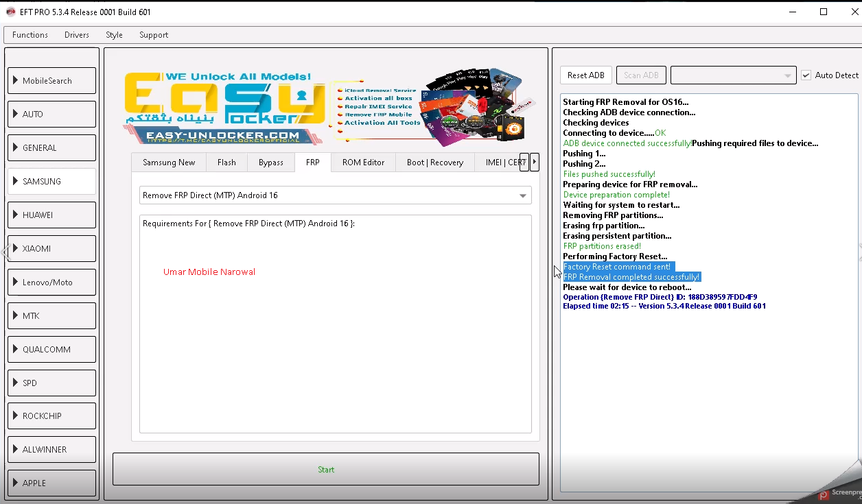Expand the ALLWINNER sidebar section
This screenshot has height=504, width=862.
click(x=51, y=450)
